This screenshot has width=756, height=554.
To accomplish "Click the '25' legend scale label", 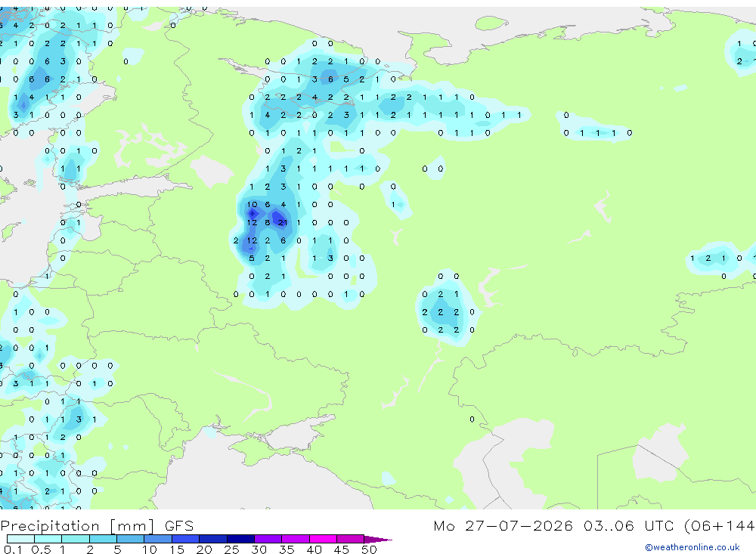I will click(231, 549).
